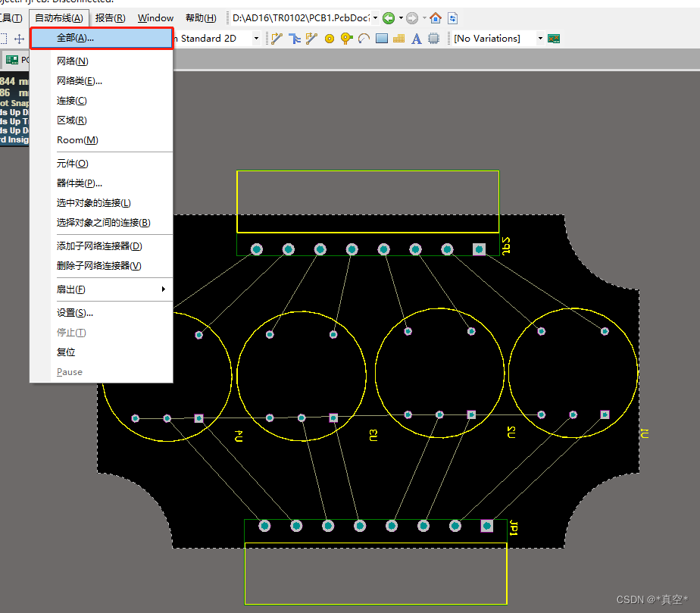700x613 pixels.
Task: Select 选择对象之间的连接(B) menu entry
Action: [102, 222]
